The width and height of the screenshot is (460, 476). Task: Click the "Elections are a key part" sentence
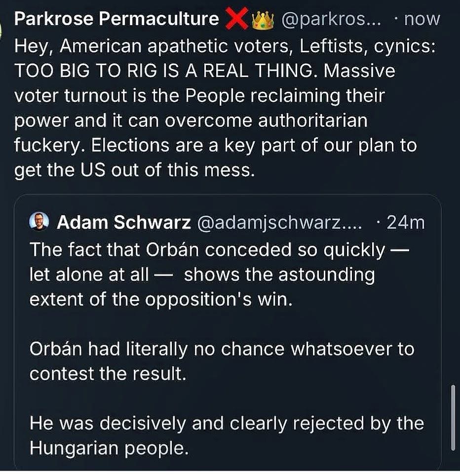coord(254,147)
